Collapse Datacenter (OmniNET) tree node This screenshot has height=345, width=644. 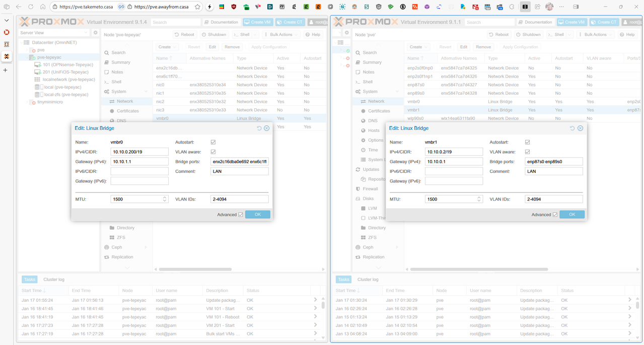[21, 43]
